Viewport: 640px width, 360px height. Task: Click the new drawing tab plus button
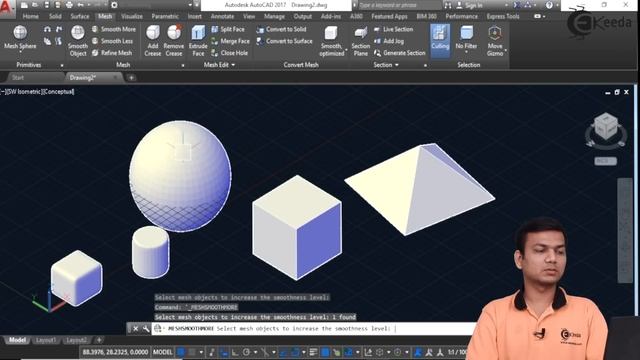click(131, 78)
